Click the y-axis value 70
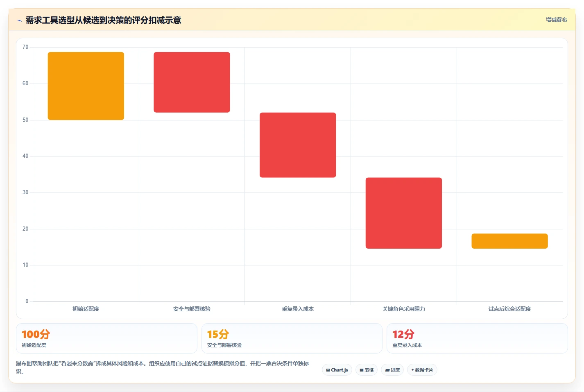Screen dimensions: 584x392 (25, 47)
